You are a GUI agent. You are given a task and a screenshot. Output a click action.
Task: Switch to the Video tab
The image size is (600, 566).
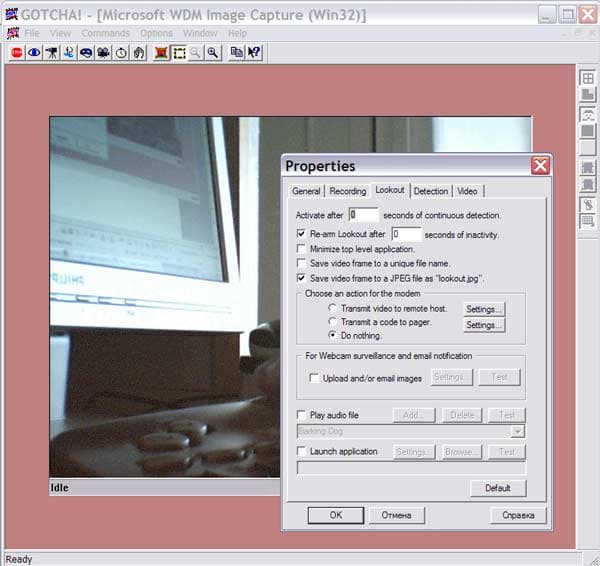pyautogui.click(x=467, y=191)
